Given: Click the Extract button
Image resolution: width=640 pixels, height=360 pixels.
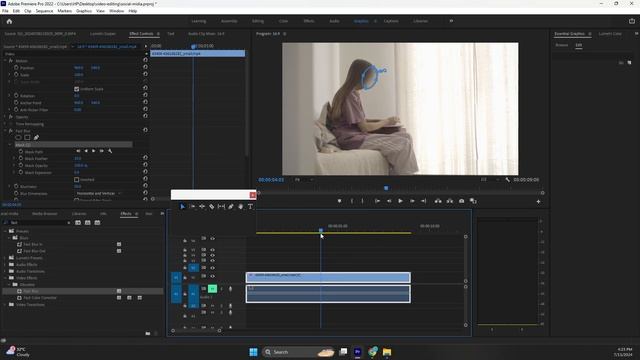Looking at the screenshot, I should click(x=450, y=201).
